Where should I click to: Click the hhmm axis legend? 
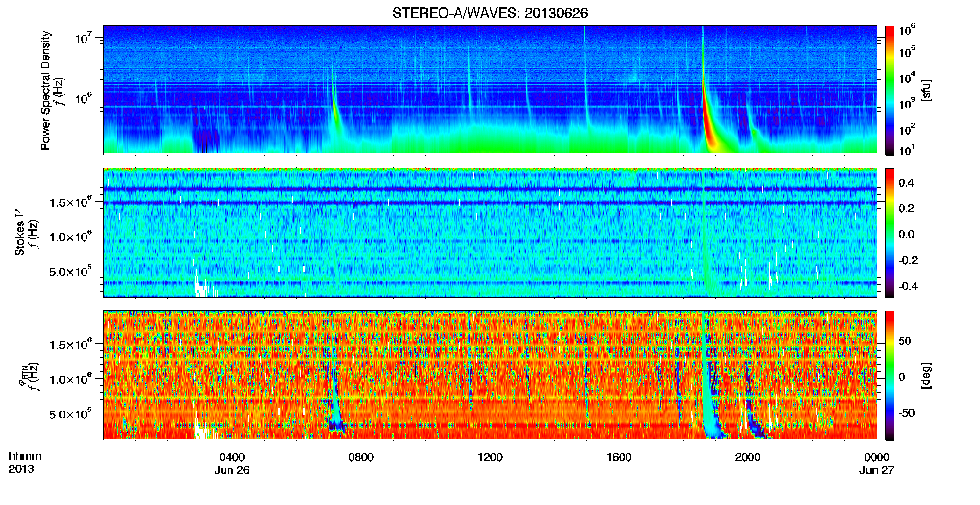tap(25, 456)
